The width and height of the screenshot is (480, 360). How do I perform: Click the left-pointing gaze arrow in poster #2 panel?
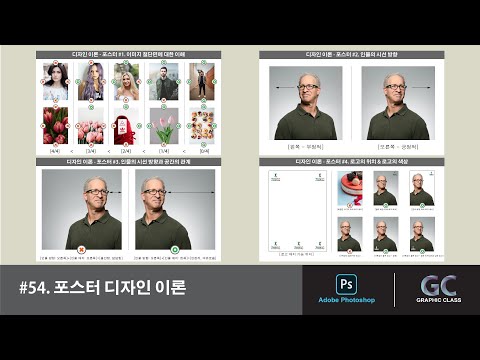pos(286,87)
